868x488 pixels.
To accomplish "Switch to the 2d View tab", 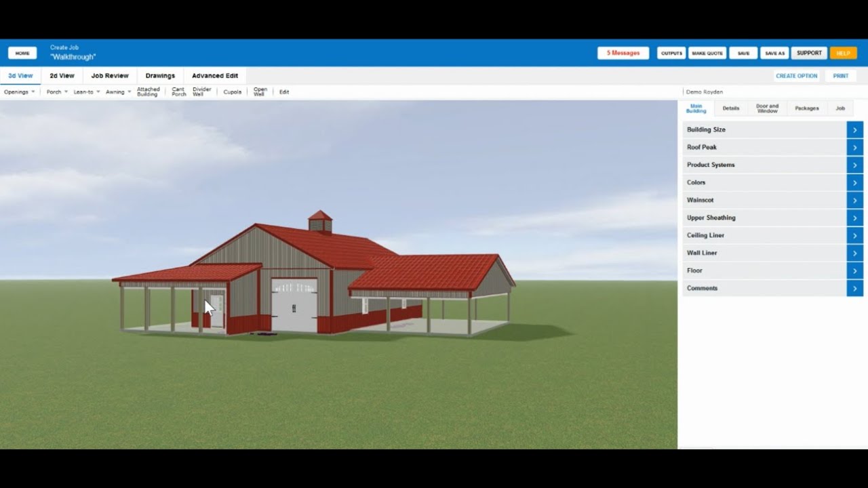I will tap(62, 76).
